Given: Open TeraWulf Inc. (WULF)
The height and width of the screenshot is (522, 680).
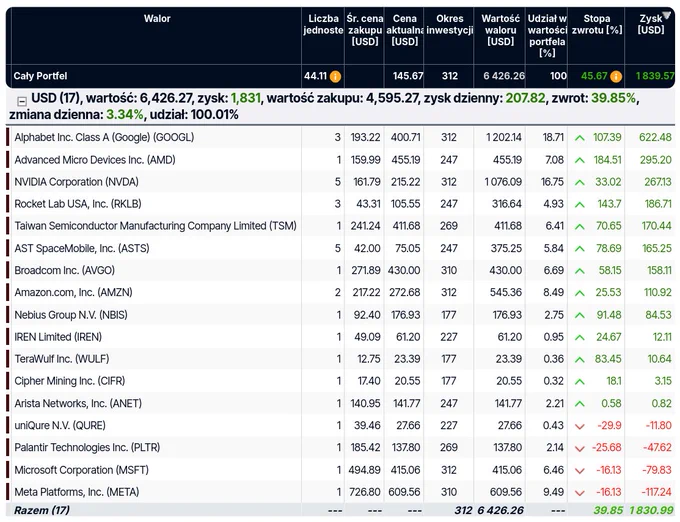Looking at the screenshot, I should coord(62,359).
